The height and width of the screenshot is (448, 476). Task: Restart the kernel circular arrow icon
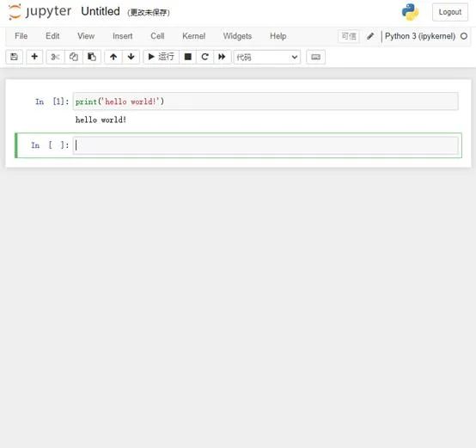tap(204, 57)
